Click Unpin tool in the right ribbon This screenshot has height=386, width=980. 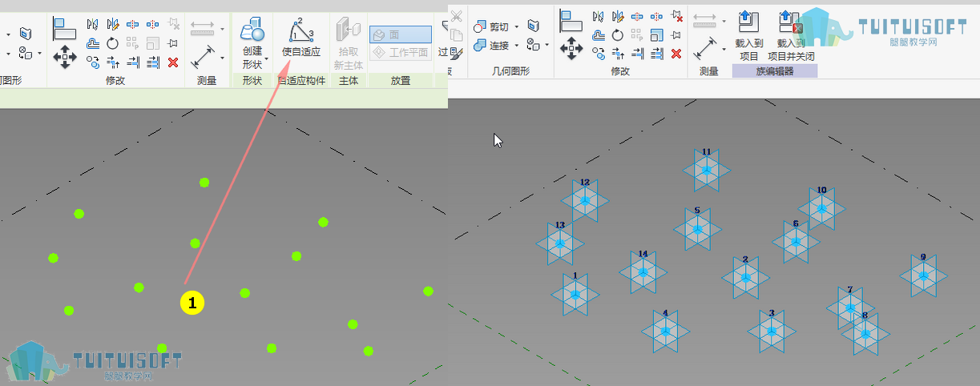point(677,15)
